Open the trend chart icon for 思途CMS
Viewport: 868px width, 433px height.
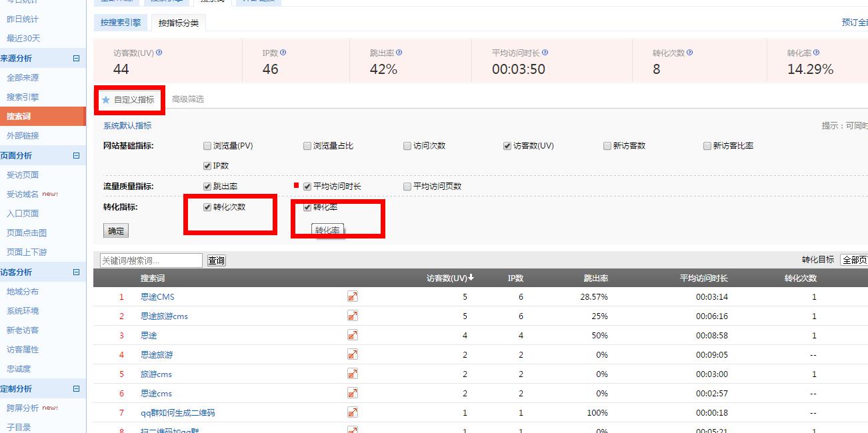pos(353,296)
